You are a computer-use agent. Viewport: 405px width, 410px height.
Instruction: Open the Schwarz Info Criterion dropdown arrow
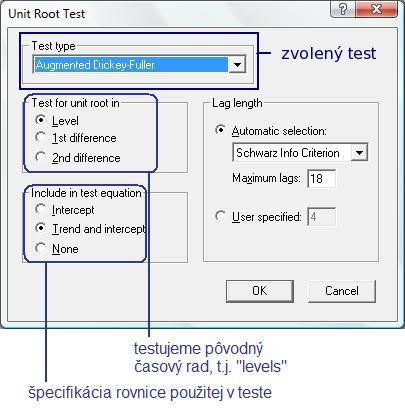click(x=359, y=153)
